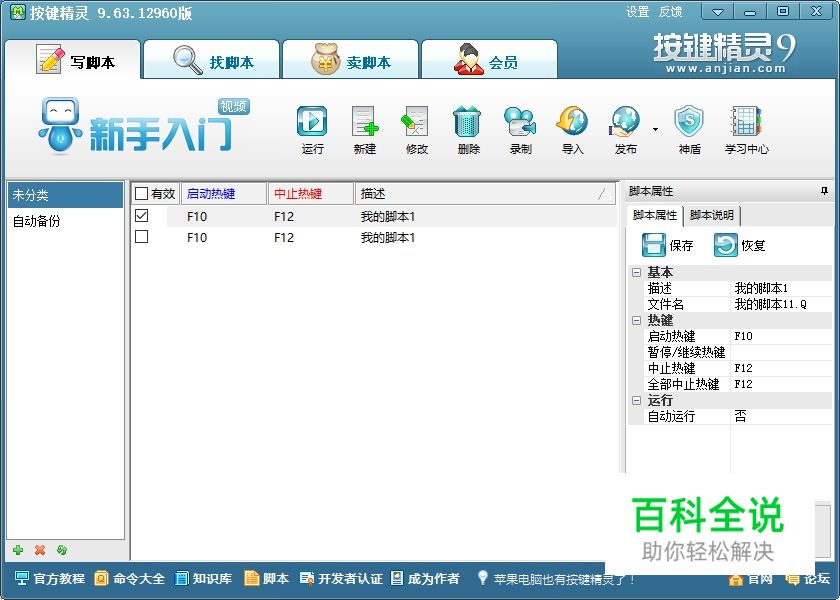The image size is (840, 600).
Task: Check the second 我的脚本1 row checkbox
Action: (141, 237)
